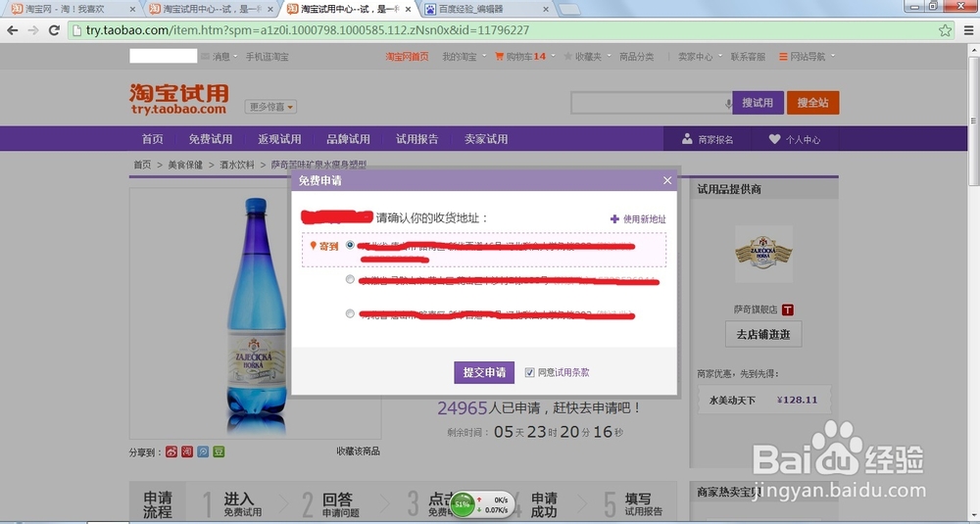The width and height of the screenshot is (980, 524).
Task: Click the heart icon for 个人中心
Action: [774, 139]
